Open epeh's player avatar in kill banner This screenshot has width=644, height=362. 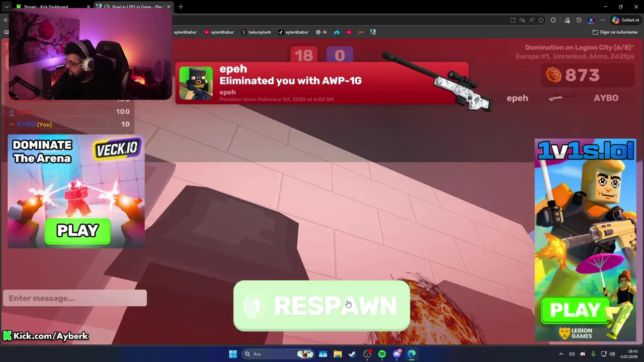pyautogui.click(x=196, y=83)
